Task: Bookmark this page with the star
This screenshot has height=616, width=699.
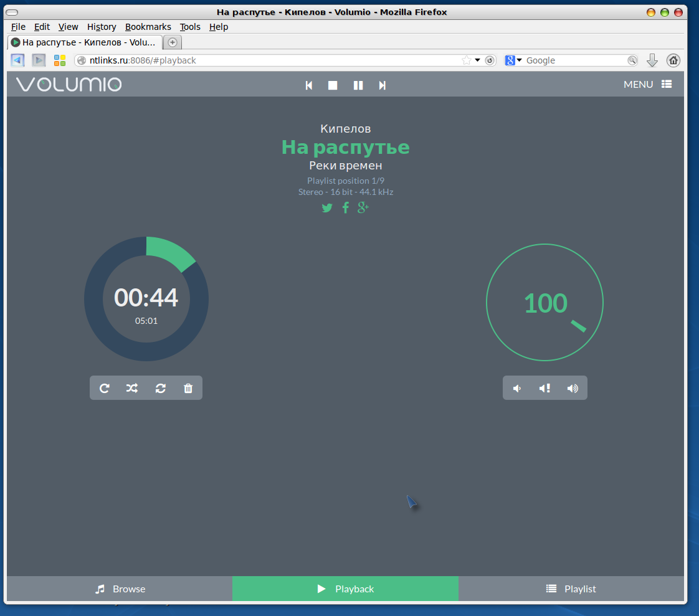Action: click(466, 60)
